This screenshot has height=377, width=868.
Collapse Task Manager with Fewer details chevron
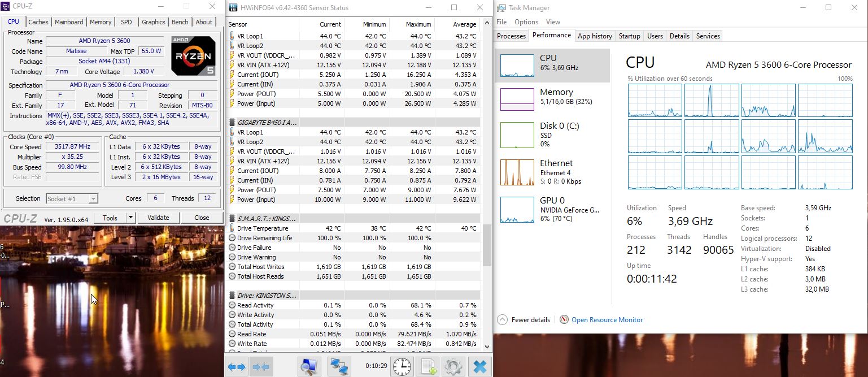coord(502,320)
